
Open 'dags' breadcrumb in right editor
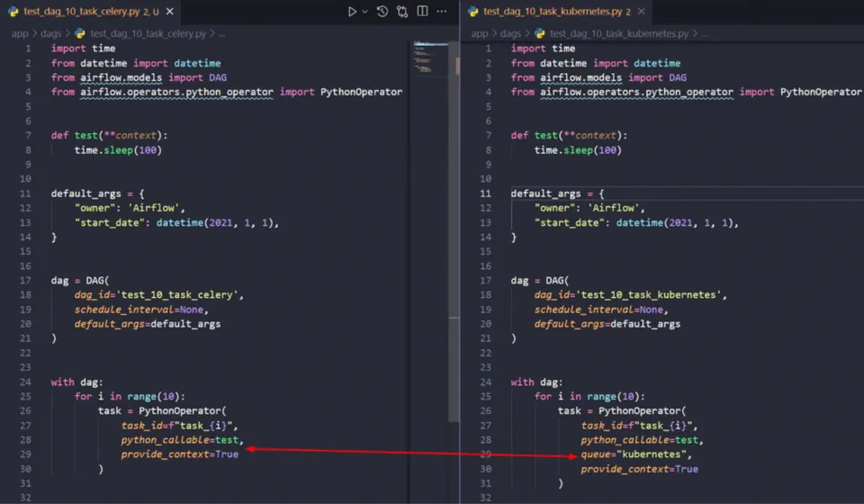(x=510, y=33)
